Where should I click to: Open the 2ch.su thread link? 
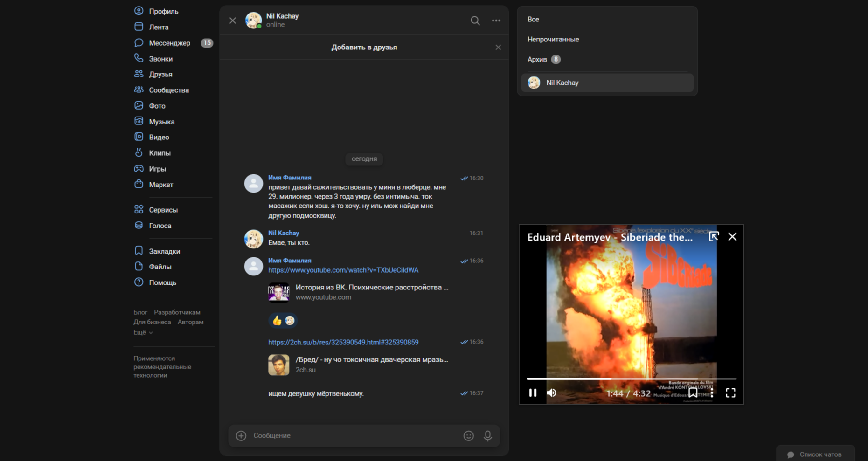(343, 342)
